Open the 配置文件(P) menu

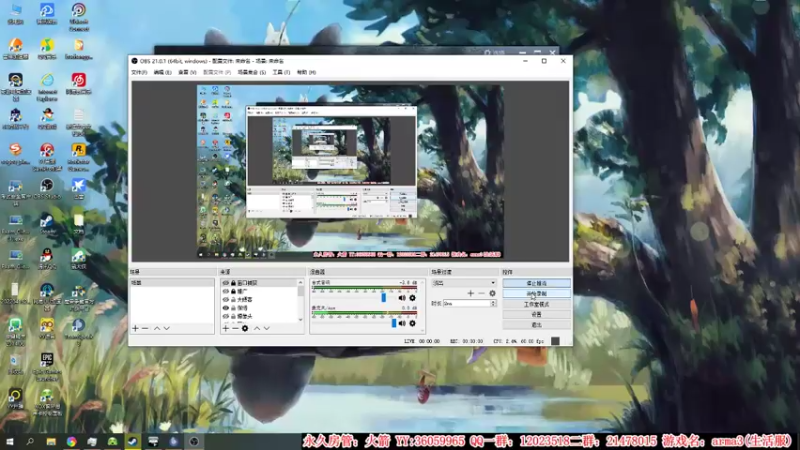pyautogui.click(x=217, y=72)
